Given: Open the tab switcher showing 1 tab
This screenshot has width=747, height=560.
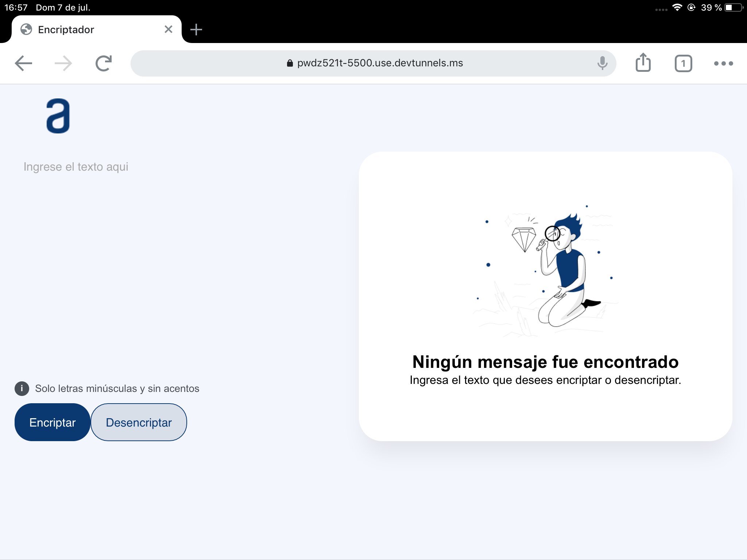Looking at the screenshot, I should pos(683,64).
